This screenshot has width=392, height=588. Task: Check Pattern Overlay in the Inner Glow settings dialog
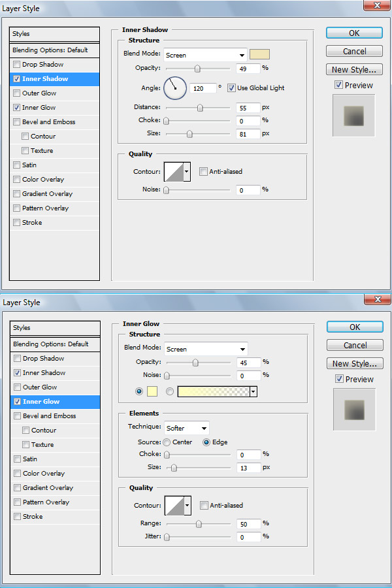click(17, 502)
